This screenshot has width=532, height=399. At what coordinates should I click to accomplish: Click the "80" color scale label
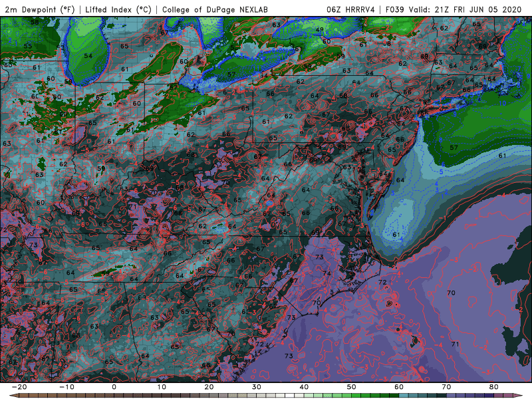(x=494, y=387)
